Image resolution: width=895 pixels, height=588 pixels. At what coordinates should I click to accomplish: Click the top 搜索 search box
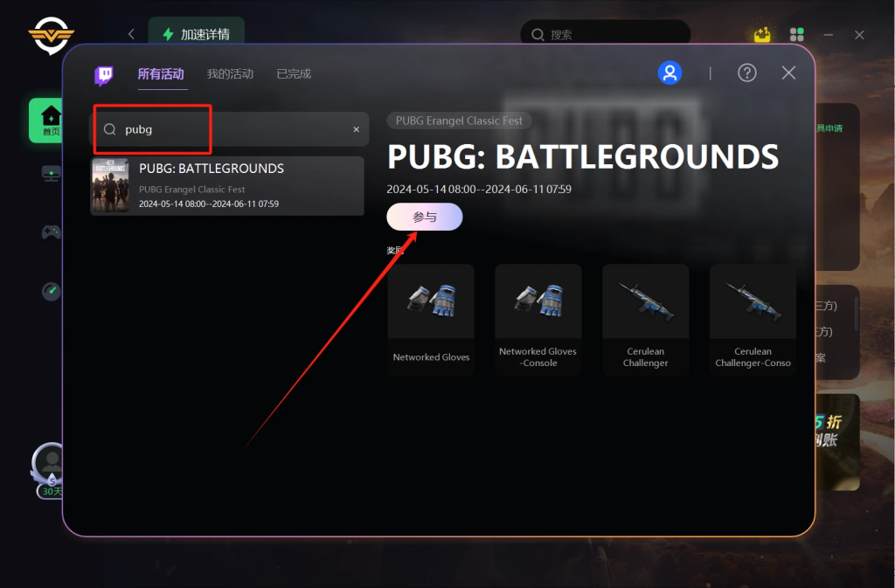coord(605,34)
